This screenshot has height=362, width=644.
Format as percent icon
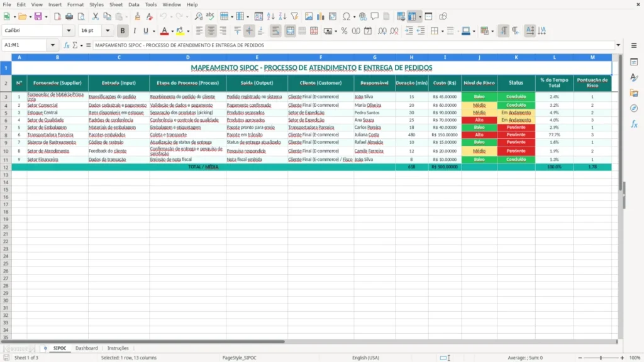(x=344, y=31)
